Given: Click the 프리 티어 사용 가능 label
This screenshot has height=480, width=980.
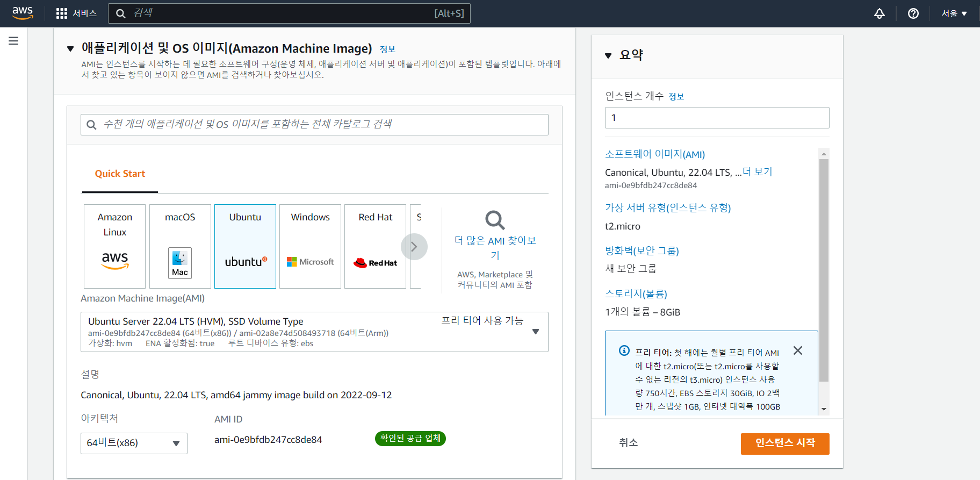Looking at the screenshot, I should [482, 321].
